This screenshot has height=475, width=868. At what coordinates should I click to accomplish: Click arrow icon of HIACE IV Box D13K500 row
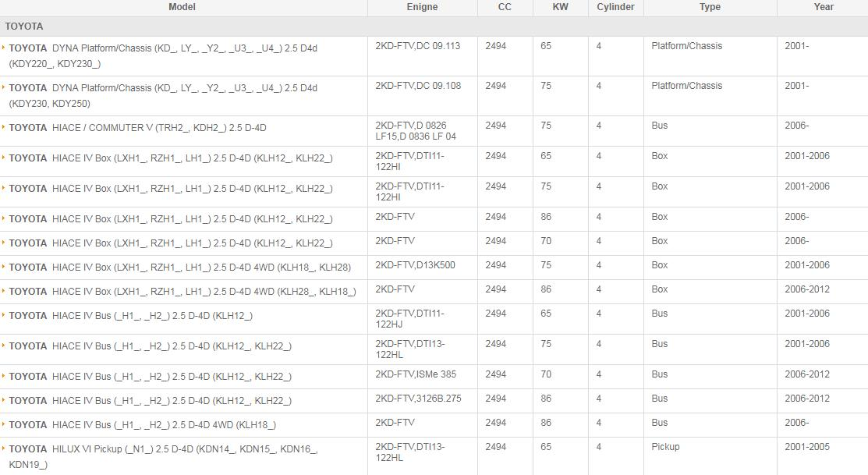(x=4, y=267)
